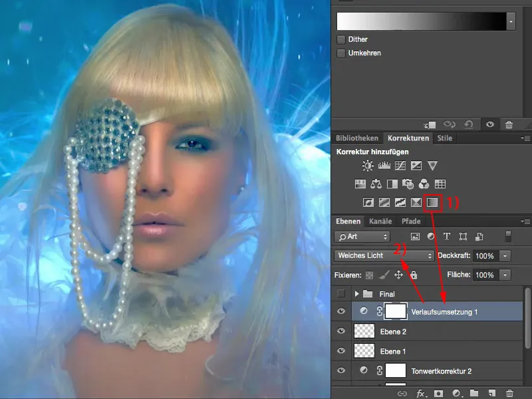Screen dimensions: 532x399
Task: Add a Hue/Saturation adjustment
Action: tap(360, 184)
